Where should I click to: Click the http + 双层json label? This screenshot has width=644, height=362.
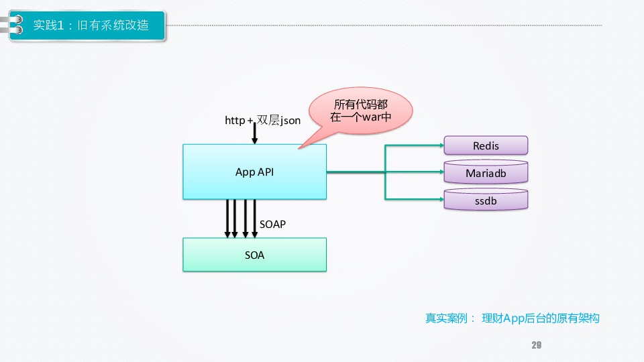[x=263, y=120]
